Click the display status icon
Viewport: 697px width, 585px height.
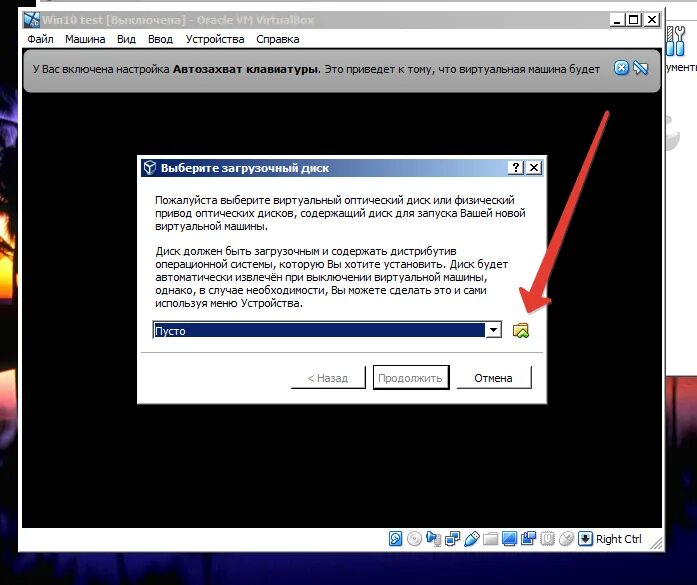point(509,539)
